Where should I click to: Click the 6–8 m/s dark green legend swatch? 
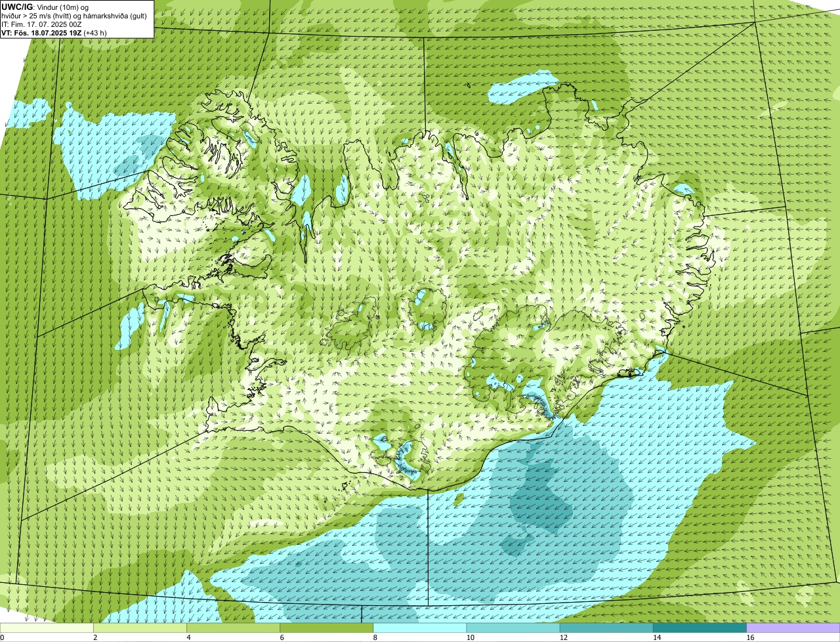coord(327,628)
